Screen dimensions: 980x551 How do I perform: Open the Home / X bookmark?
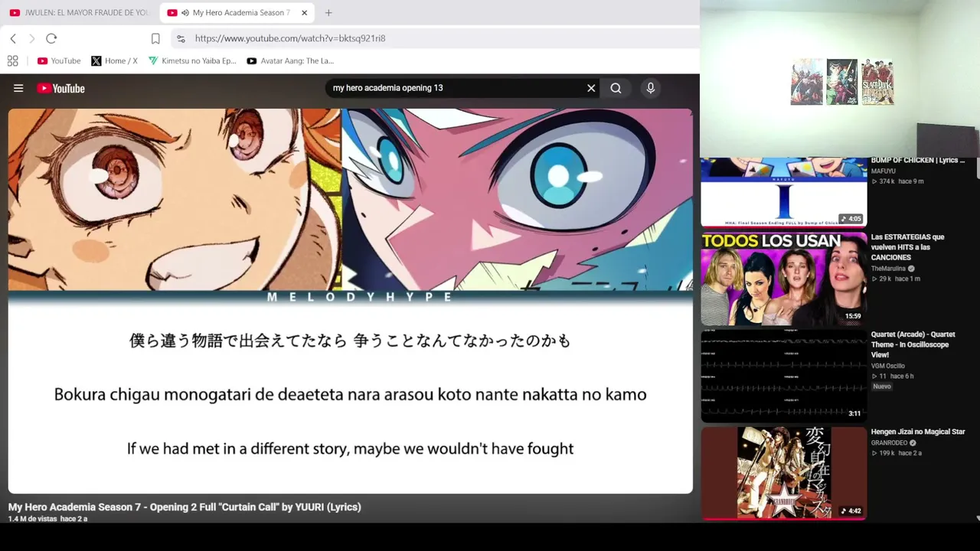tap(114, 60)
